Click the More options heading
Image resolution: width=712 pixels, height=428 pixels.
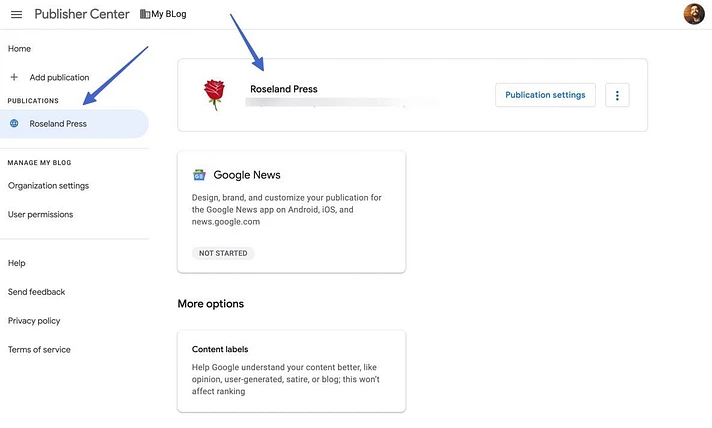point(211,304)
